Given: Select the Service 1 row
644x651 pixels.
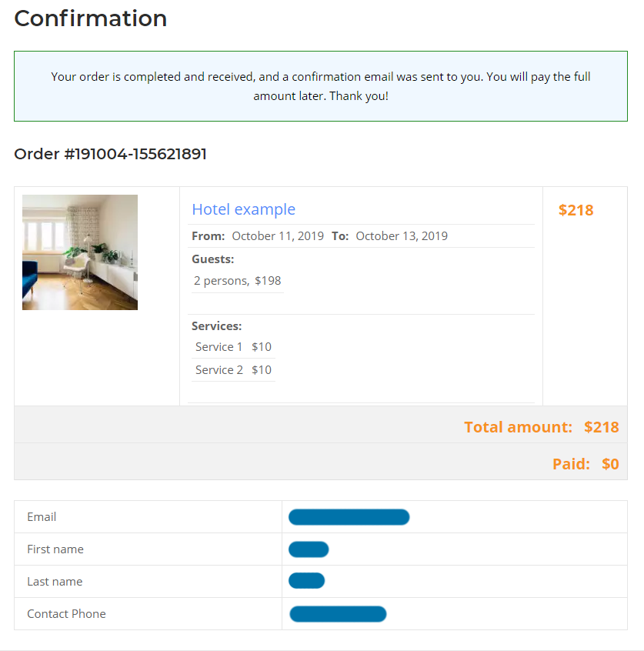Looking at the screenshot, I should [233, 347].
